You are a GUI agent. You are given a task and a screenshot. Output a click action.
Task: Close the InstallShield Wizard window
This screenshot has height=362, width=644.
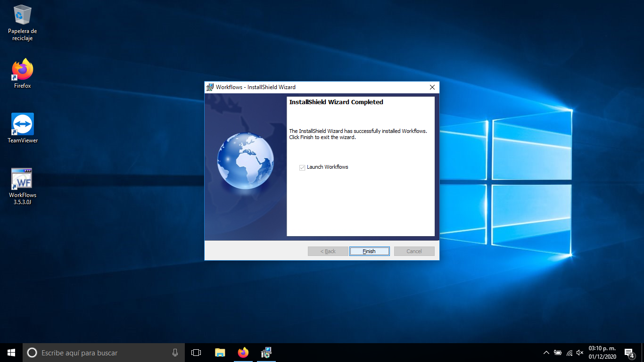(x=432, y=87)
